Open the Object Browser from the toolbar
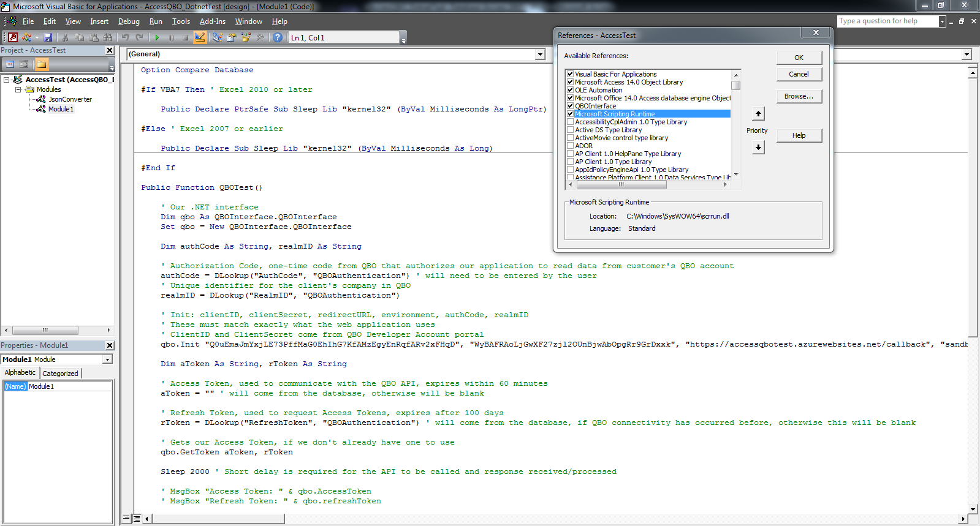Screen dimensions: 980x526 click(246, 37)
